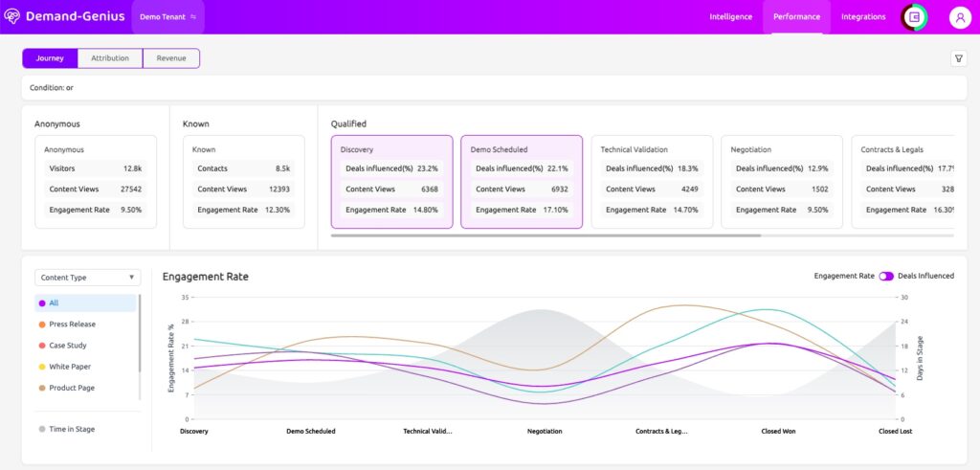The width and height of the screenshot is (980, 470).
Task: Open the Content Type dropdown
Action: pos(87,278)
